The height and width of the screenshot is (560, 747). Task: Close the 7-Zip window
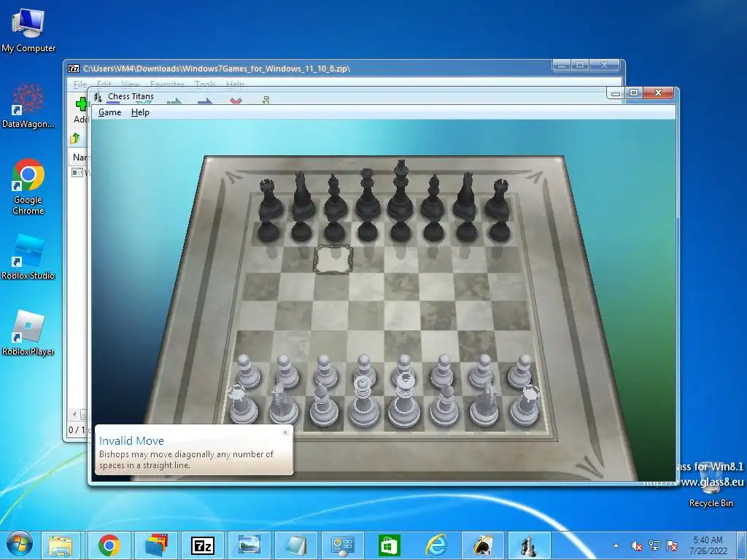tap(604, 65)
